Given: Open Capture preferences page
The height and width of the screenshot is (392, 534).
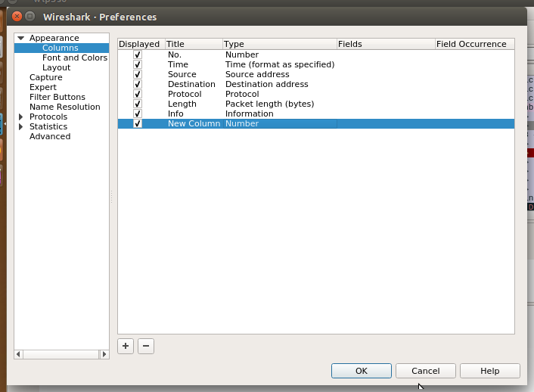Looking at the screenshot, I should pyautogui.click(x=46, y=77).
